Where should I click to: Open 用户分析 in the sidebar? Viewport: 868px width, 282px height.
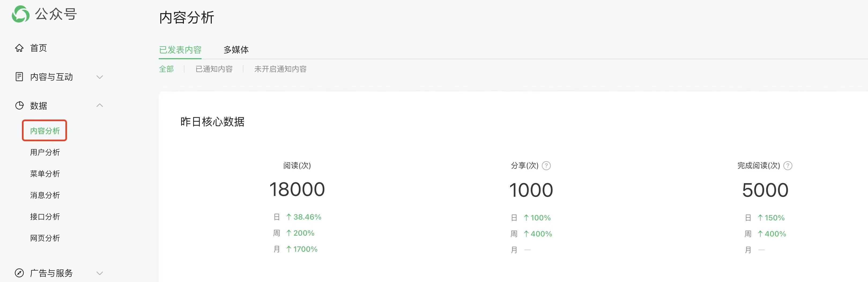45,152
